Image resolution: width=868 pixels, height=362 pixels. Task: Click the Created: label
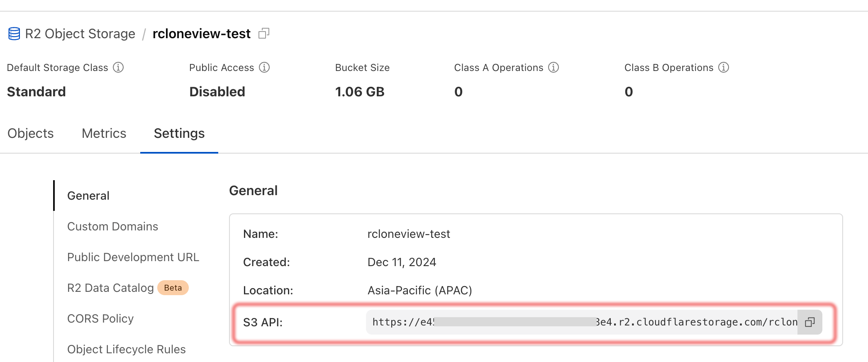click(x=266, y=262)
